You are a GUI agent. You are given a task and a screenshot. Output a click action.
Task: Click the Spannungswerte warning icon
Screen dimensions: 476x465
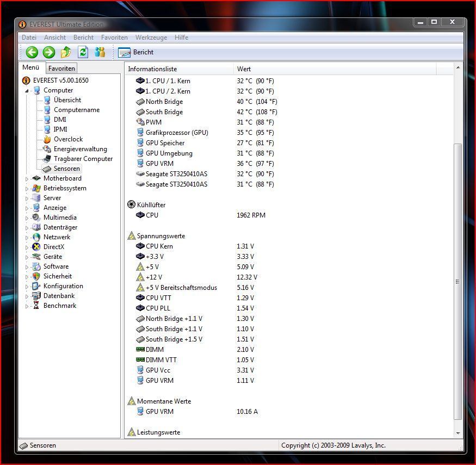pyautogui.click(x=132, y=236)
